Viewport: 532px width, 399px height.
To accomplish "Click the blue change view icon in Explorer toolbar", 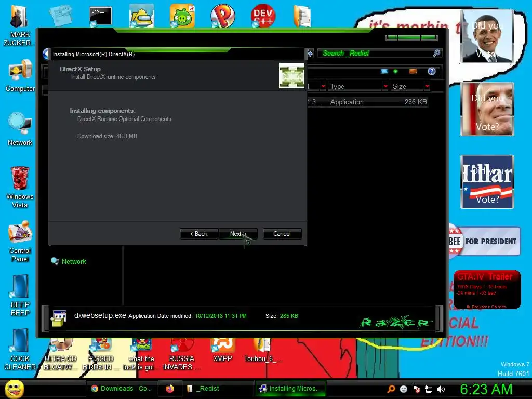I will click(x=384, y=71).
